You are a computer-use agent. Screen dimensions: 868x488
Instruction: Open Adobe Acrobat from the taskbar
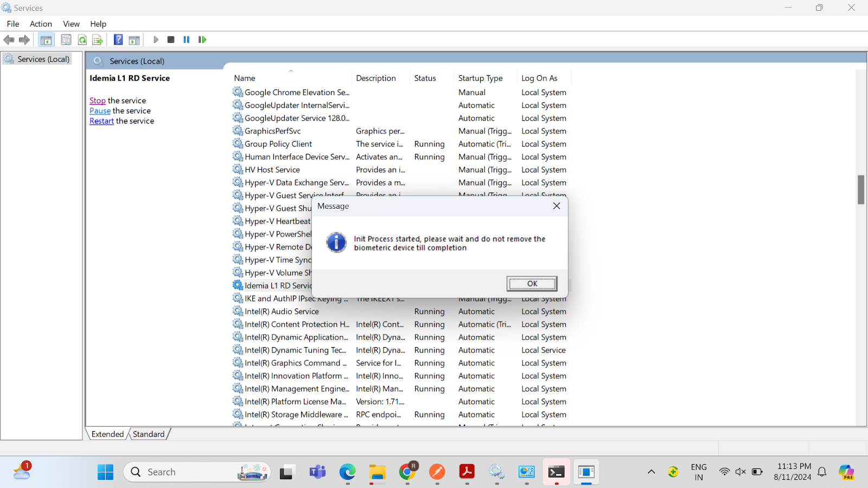[467, 472]
